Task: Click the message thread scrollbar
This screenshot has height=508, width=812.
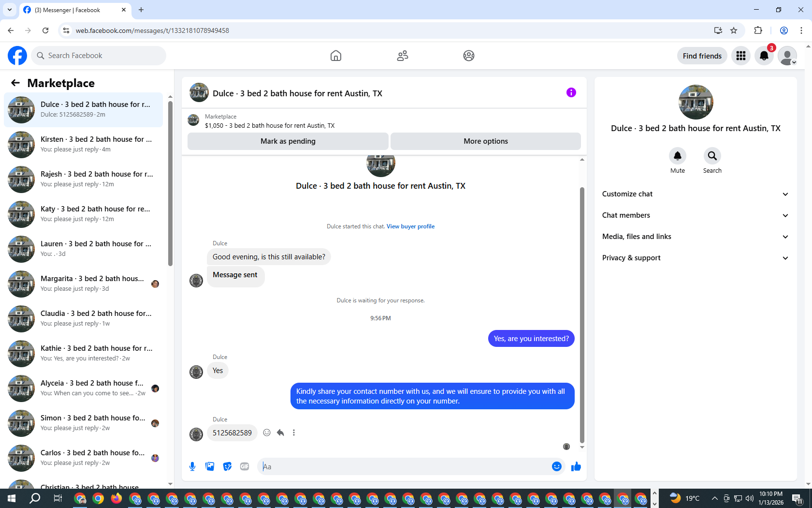Action: click(582, 314)
